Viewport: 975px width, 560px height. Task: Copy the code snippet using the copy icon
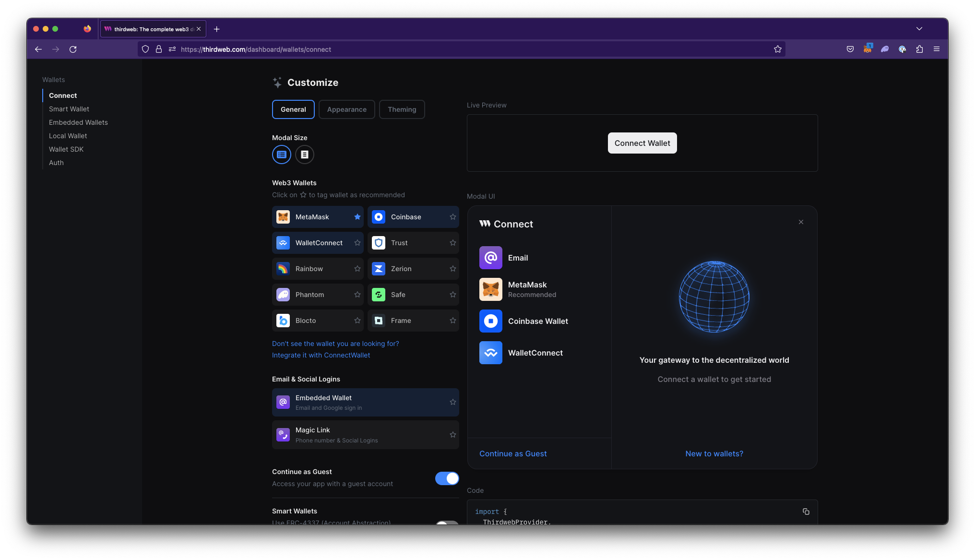tap(806, 512)
